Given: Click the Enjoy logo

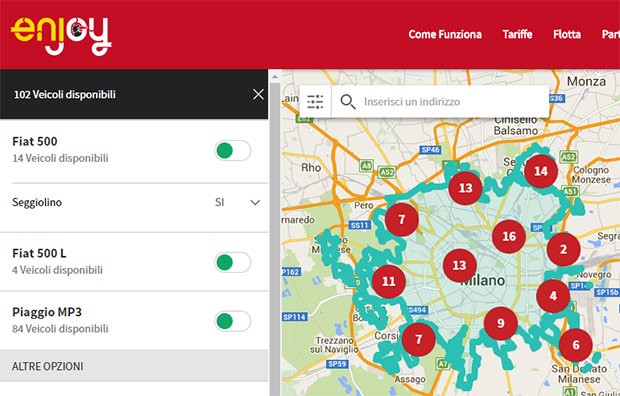Looking at the screenshot, I should [61, 36].
